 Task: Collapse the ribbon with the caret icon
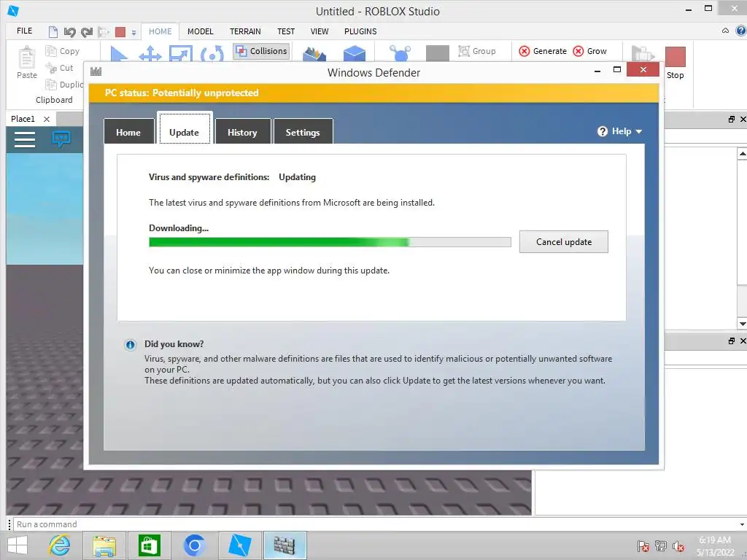(725, 31)
